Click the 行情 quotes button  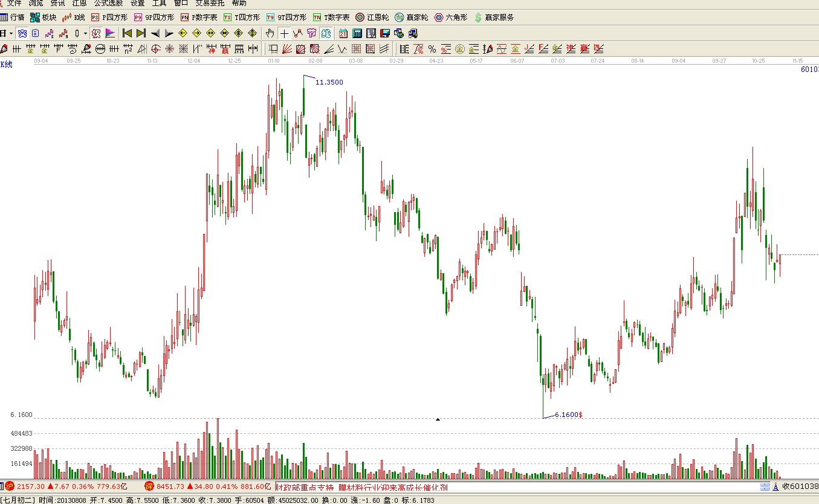click(13, 18)
